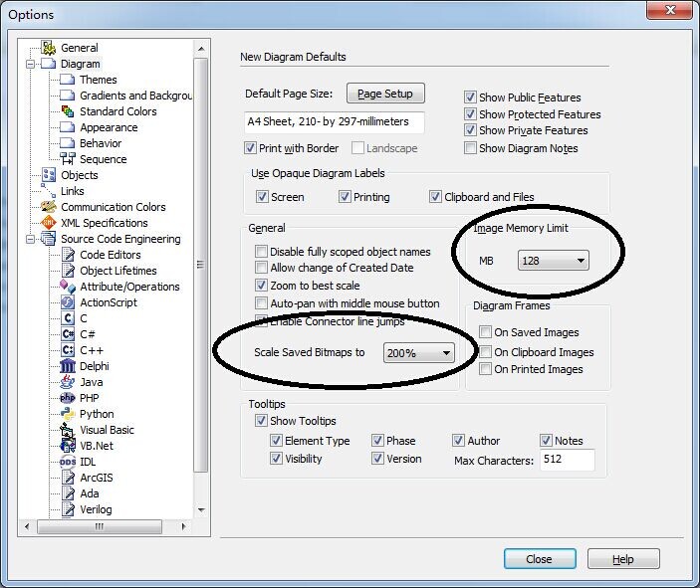Click the C++ language icon
700x588 pixels.
68,350
